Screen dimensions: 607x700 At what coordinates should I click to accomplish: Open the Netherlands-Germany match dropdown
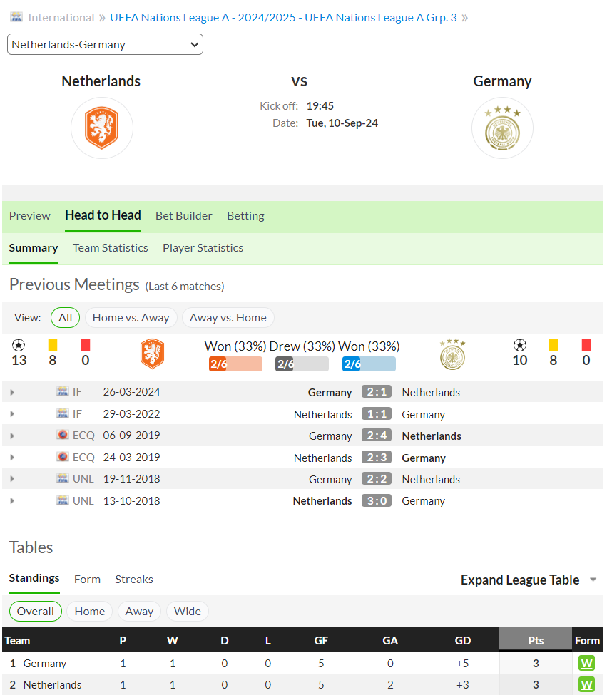pos(105,45)
